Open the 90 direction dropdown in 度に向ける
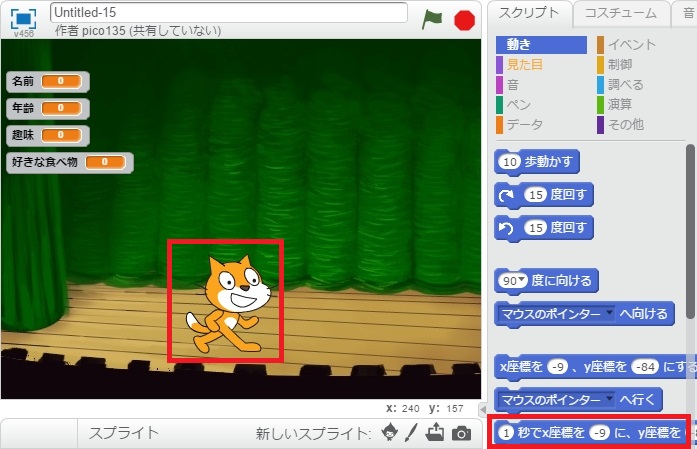The height and width of the screenshot is (449, 697). point(522,280)
